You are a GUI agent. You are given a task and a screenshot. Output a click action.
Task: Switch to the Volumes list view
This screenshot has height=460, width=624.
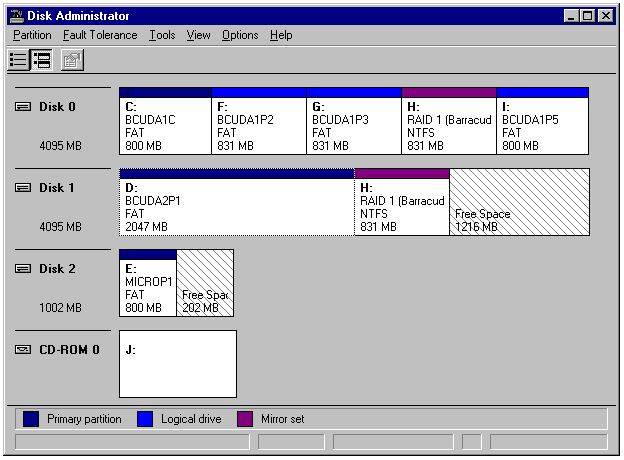click(19, 60)
